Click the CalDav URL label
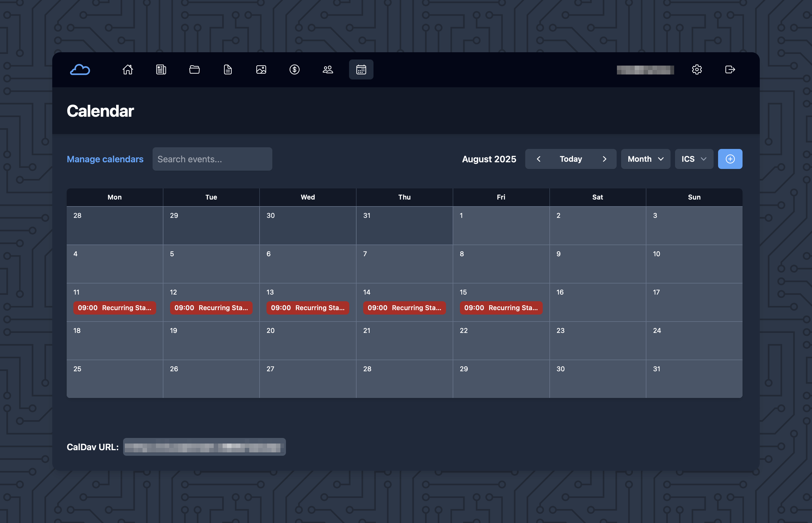Viewport: 812px width, 523px height. [93, 447]
